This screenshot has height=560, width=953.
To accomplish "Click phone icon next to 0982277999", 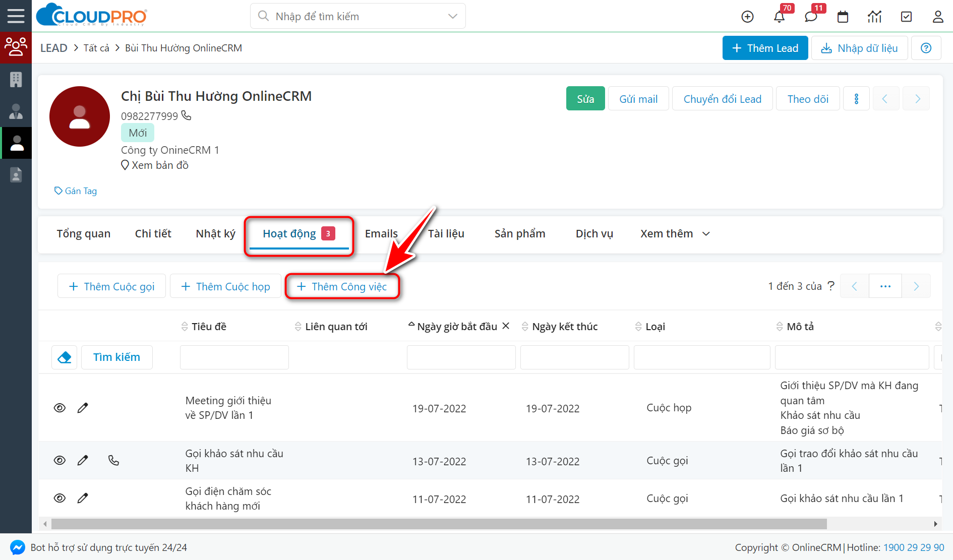I will tap(186, 115).
